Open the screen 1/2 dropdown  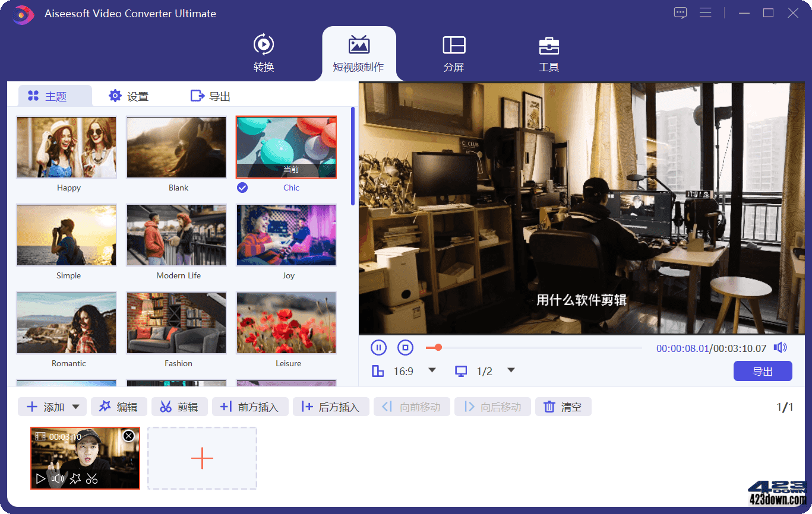511,370
